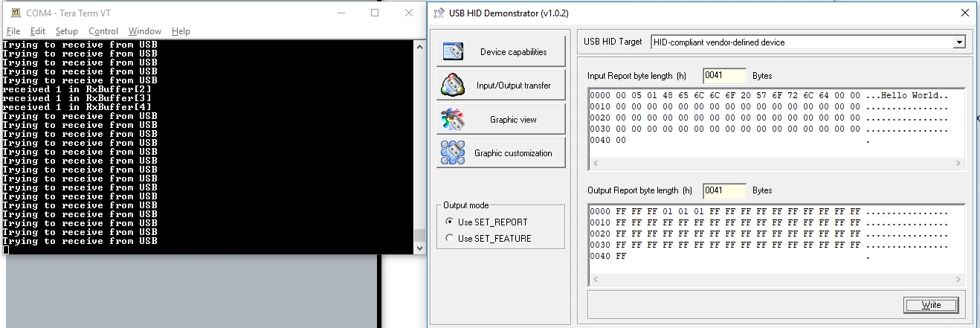Image resolution: width=980 pixels, height=328 pixels.
Task: Click the Output Report byte length field
Action: [724, 190]
